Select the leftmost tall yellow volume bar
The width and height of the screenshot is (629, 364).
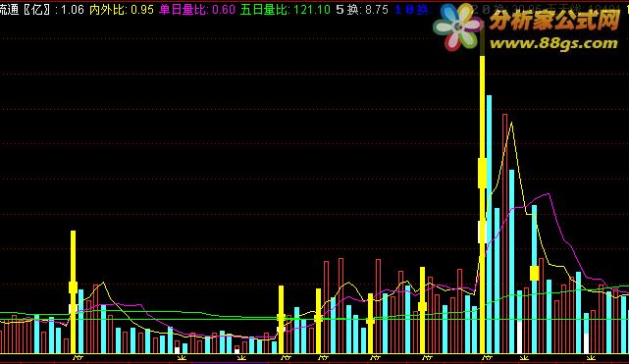[x=73, y=291]
